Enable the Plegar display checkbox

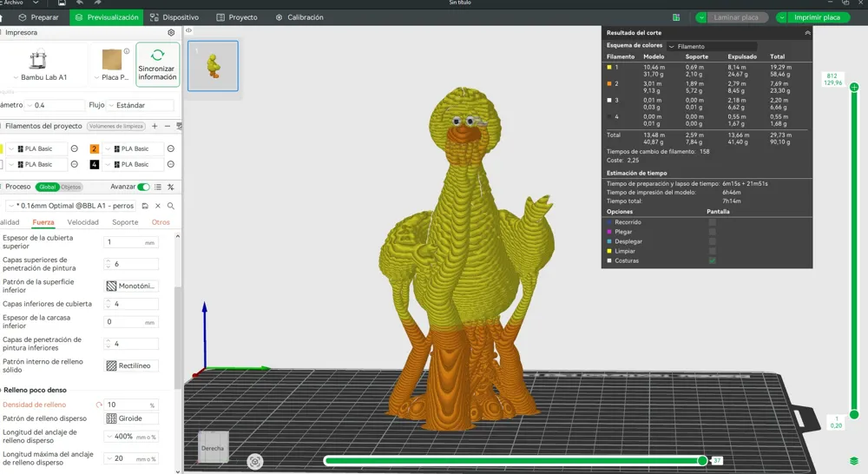[713, 232]
